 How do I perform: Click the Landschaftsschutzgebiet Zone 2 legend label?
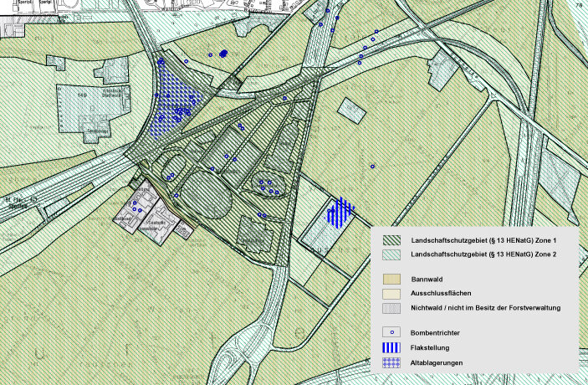[482, 253]
